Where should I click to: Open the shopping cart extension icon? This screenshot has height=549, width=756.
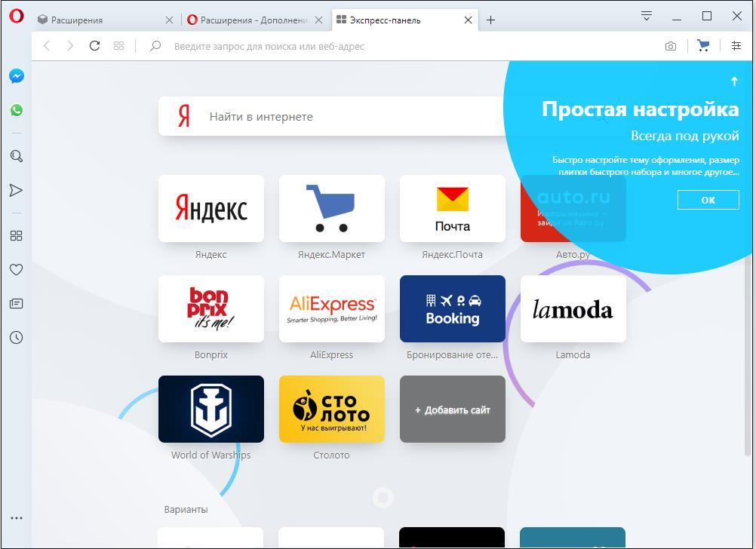[703, 46]
